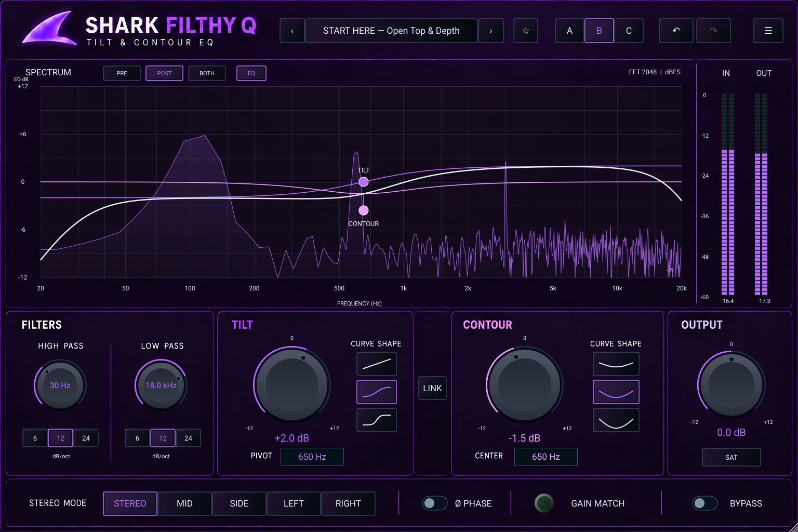Click the FFT 2048 | dBFS label
The image size is (798, 532).
tap(655, 72)
